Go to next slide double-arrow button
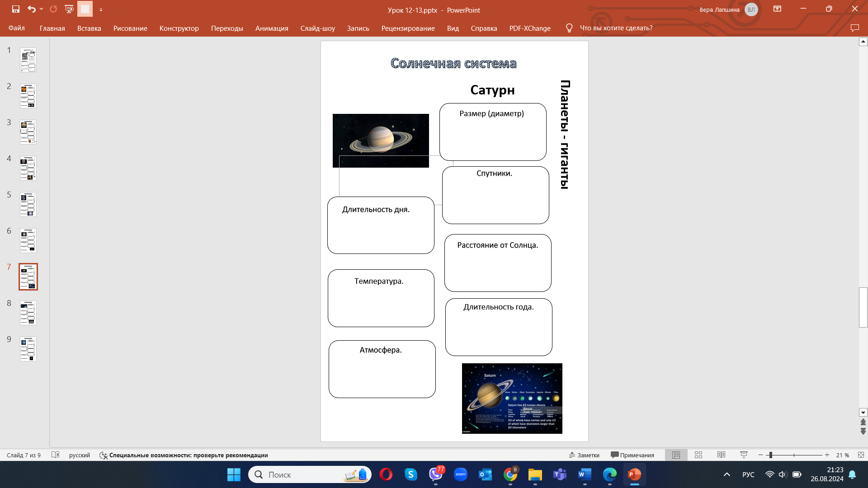This screenshot has height=488, width=868. [x=863, y=432]
